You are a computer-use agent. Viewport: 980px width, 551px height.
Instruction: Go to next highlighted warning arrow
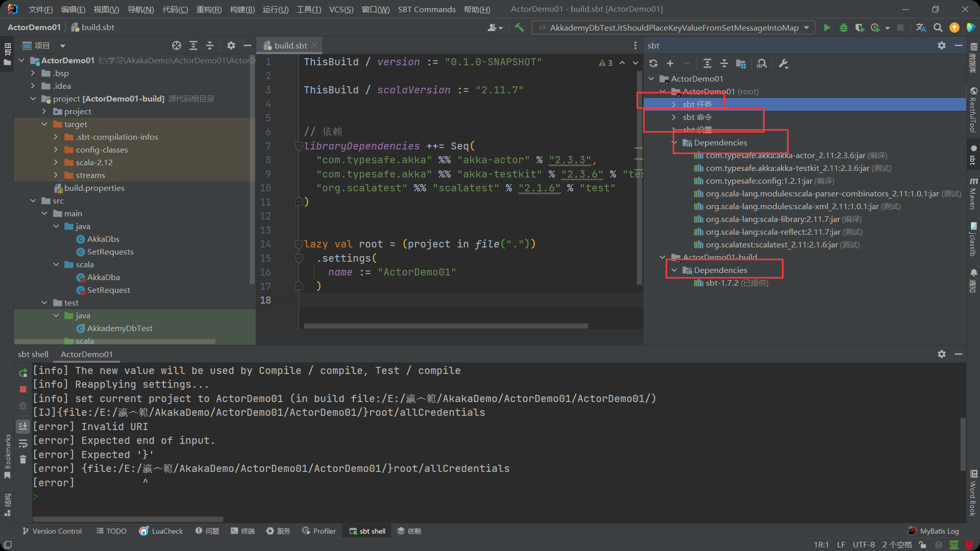coord(635,63)
